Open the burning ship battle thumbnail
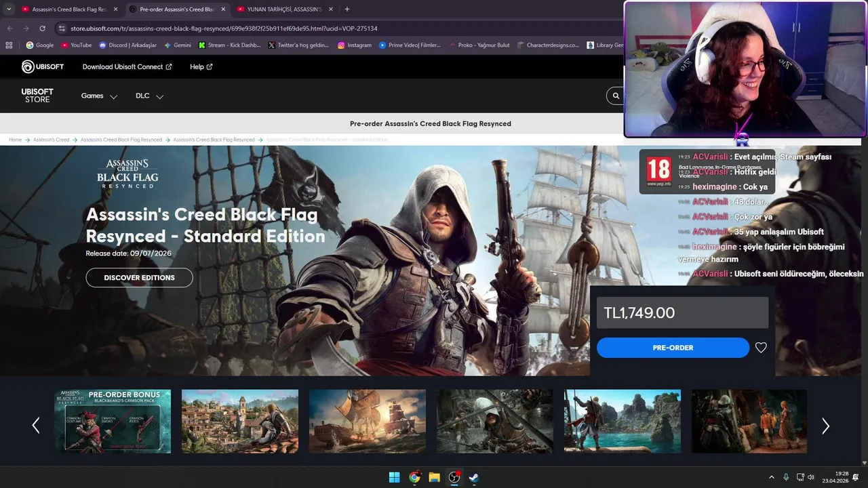This screenshot has width=868, height=488. [368, 421]
